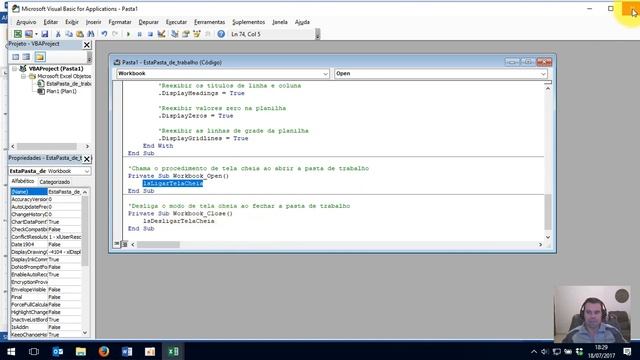Run the macro with the play icon
Viewport: 640px width, 360px height.
click(x=128, y=34)
